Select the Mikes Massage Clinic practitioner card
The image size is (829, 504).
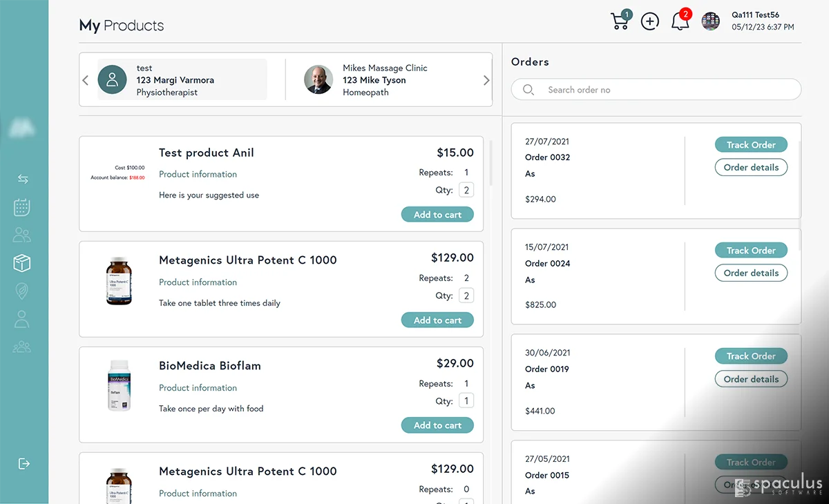click(x=387, y=79)
